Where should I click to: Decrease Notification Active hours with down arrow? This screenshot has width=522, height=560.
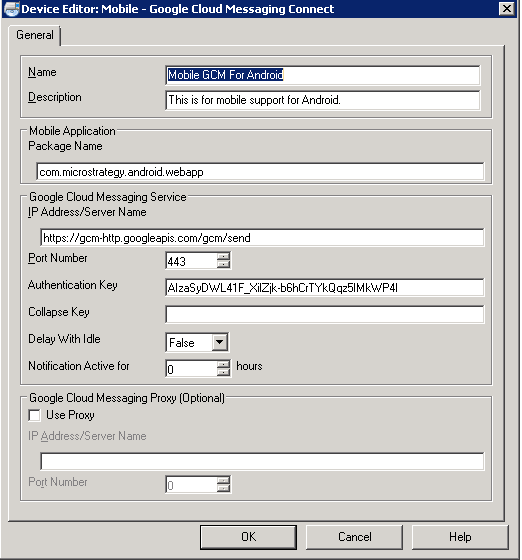223,372
